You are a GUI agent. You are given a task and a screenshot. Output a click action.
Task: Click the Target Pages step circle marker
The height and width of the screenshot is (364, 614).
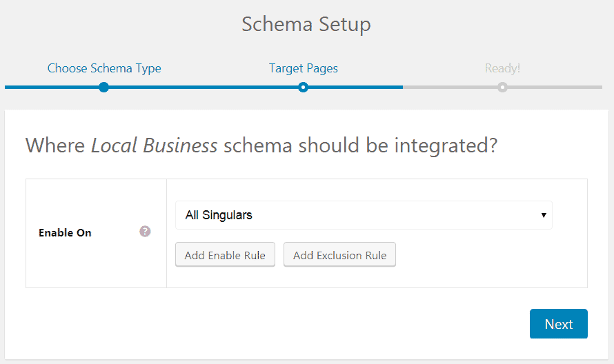coord(303,87)
